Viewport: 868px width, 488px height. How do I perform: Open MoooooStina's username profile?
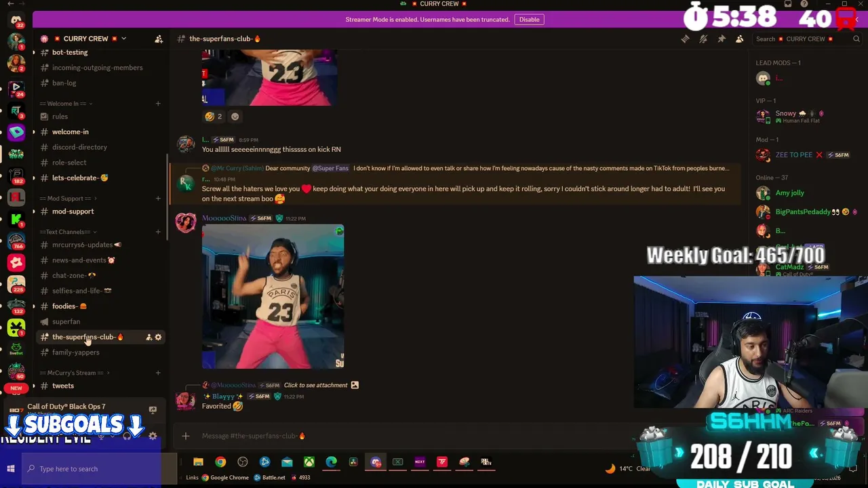coord(224,218)
